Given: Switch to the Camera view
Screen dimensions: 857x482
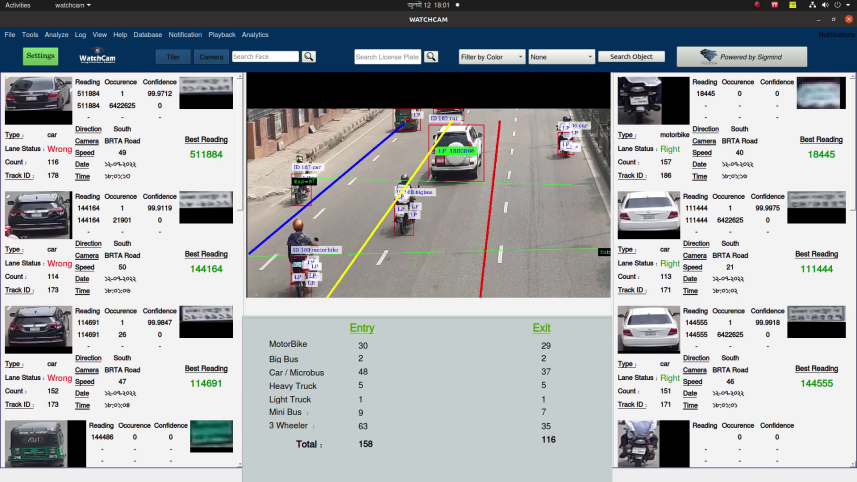Looking at the screenshot, I should (211, 57).
